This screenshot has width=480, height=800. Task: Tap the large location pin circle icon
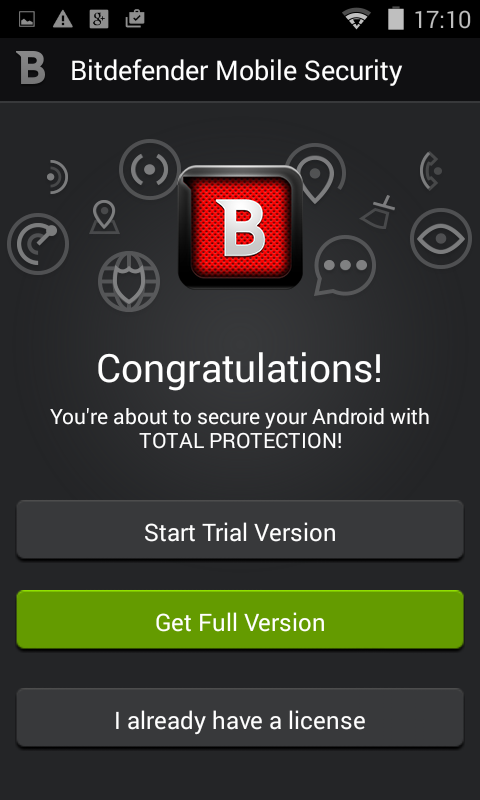[x=315, y=173]
